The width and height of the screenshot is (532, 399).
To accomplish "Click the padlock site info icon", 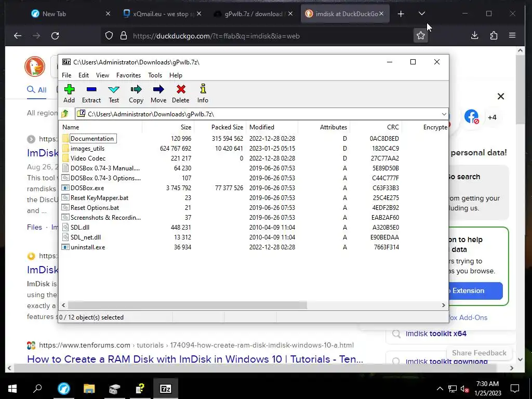I will click(124, 36).
